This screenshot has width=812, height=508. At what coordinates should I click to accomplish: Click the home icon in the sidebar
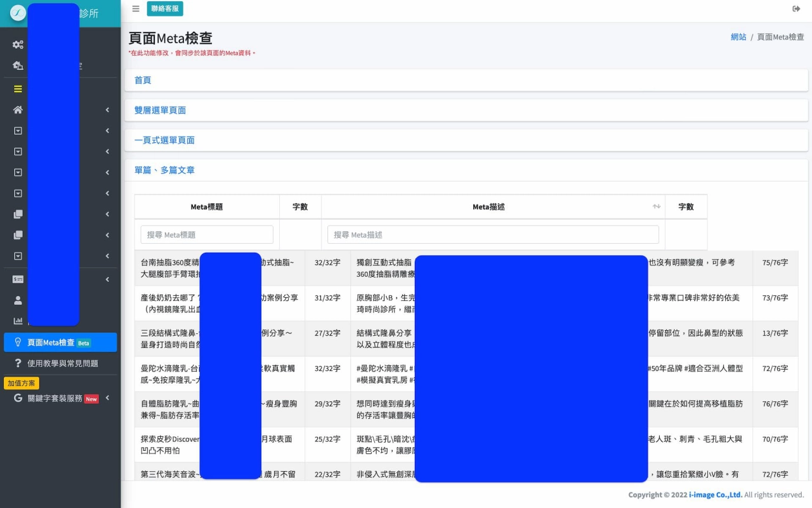click(x=18, y=110)
